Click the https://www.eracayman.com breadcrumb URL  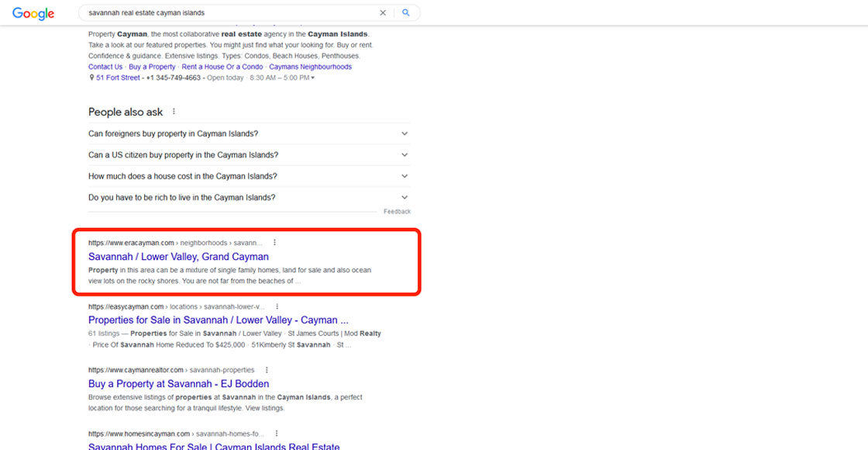click(x=131, y=243)
